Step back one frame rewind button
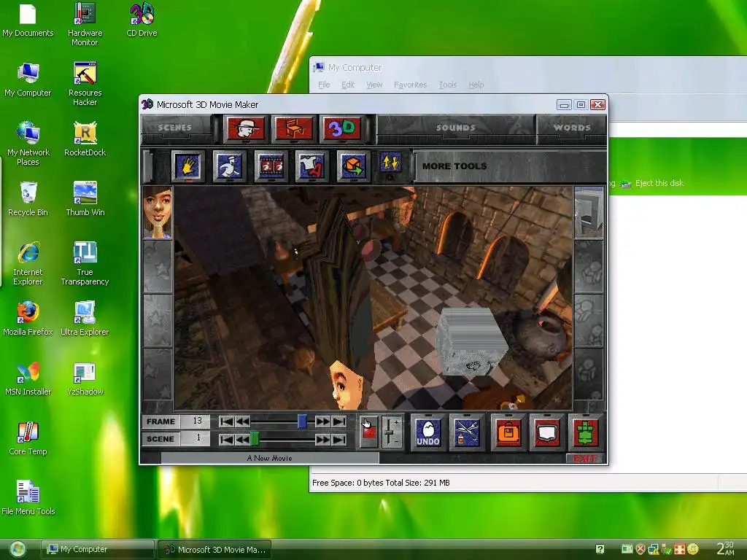Screen dimensions: 747x560 [x=242, y=421]
